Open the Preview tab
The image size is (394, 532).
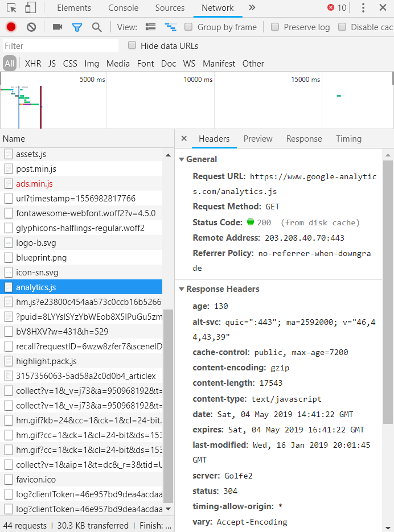click(x=258, y=139)
